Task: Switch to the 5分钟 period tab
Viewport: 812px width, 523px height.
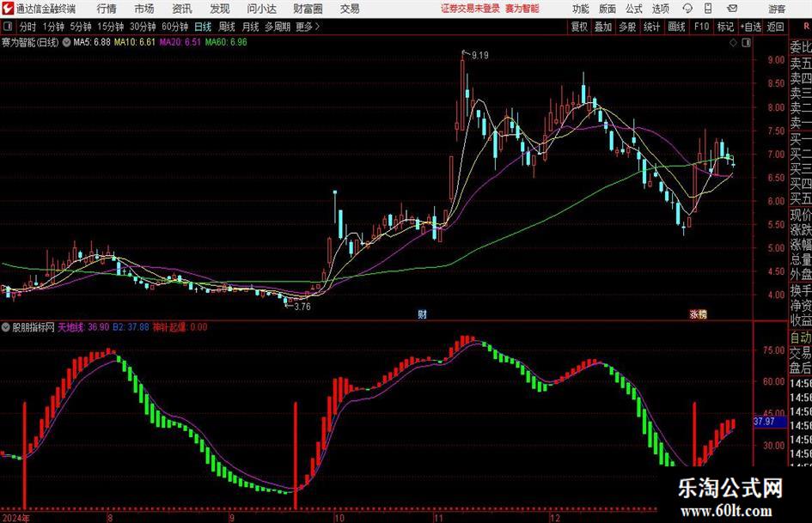Action: [x=81, y=27]
